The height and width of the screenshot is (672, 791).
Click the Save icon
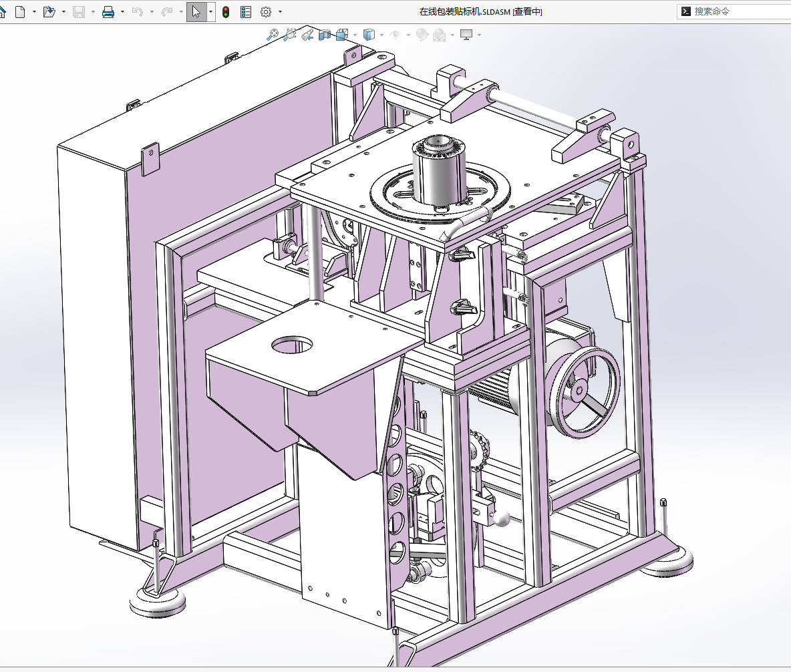tap(79, 11)
